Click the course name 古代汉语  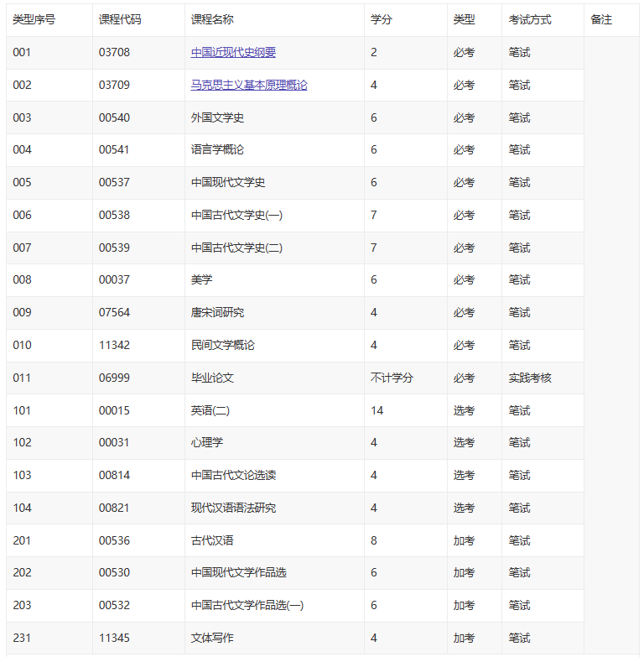pos(212,540)
